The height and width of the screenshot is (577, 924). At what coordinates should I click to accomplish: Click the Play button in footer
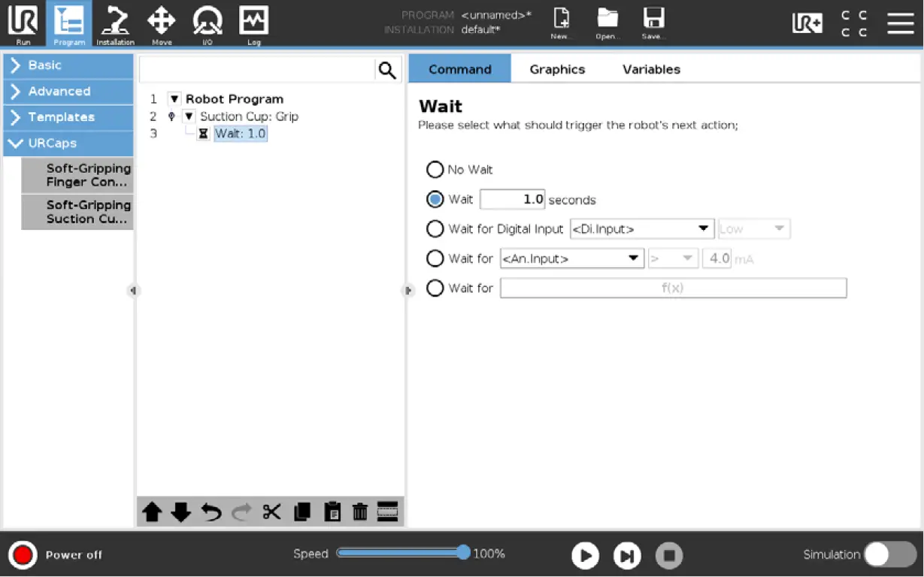(585, 555)
